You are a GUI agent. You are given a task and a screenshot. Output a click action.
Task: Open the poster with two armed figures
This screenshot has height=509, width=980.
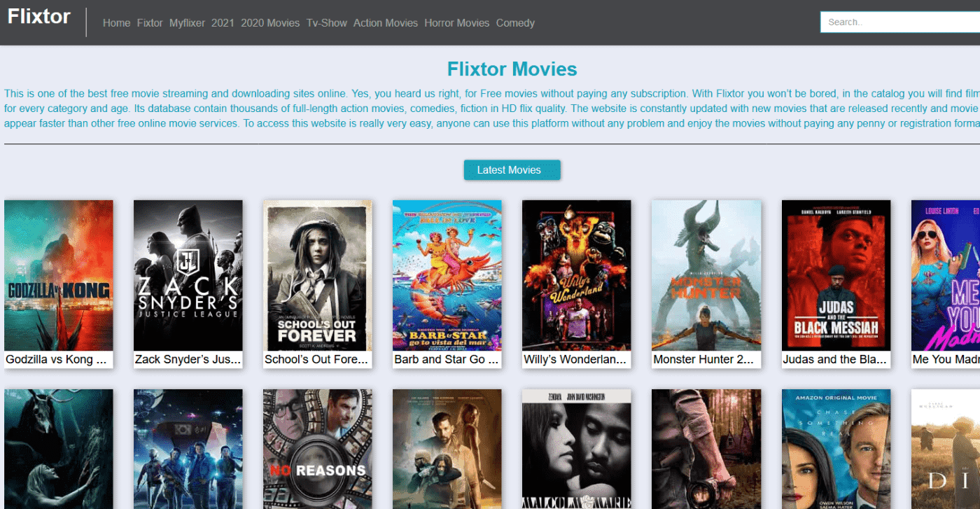[447, 449]
